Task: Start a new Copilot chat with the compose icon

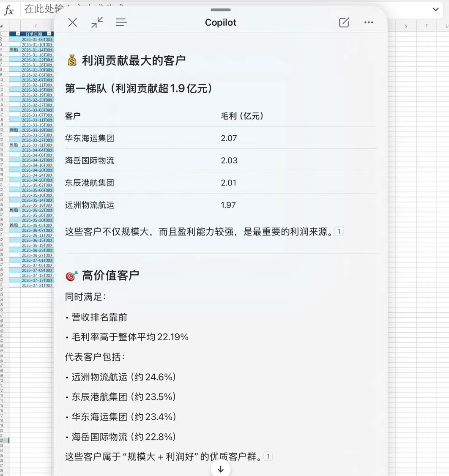Action: pyautogui.click(x=344, y=22)
